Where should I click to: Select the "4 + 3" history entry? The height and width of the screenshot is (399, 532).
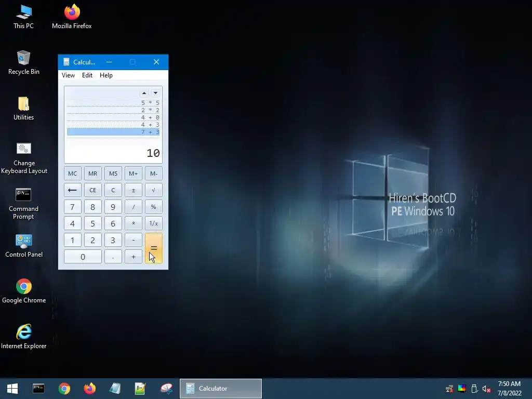(x=113, y=125)
